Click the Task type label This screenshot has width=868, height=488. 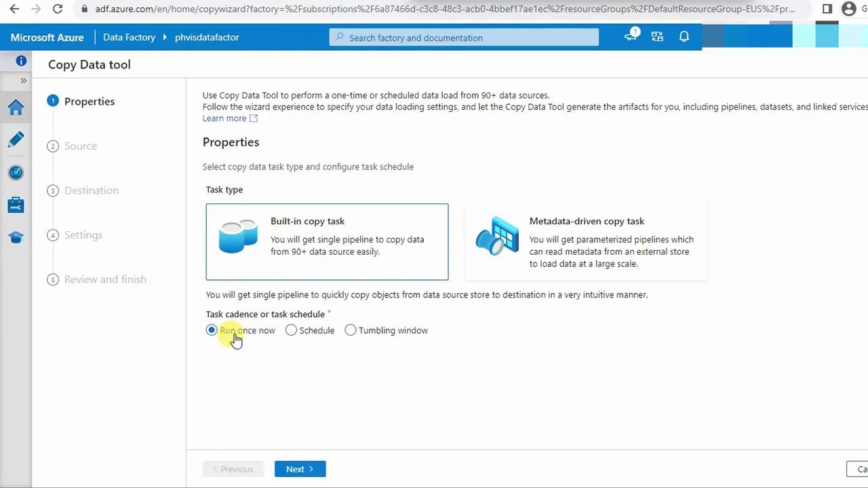224,190
